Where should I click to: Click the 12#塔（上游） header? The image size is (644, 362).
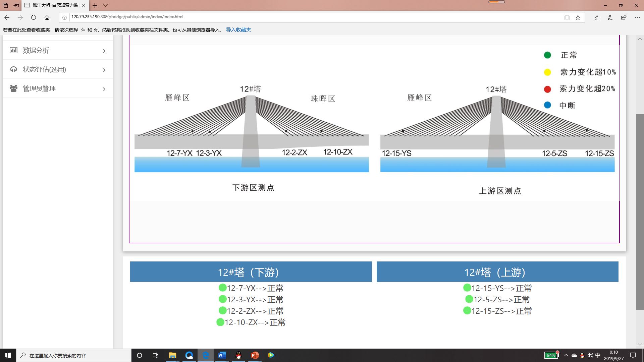[x=497, y=272]
